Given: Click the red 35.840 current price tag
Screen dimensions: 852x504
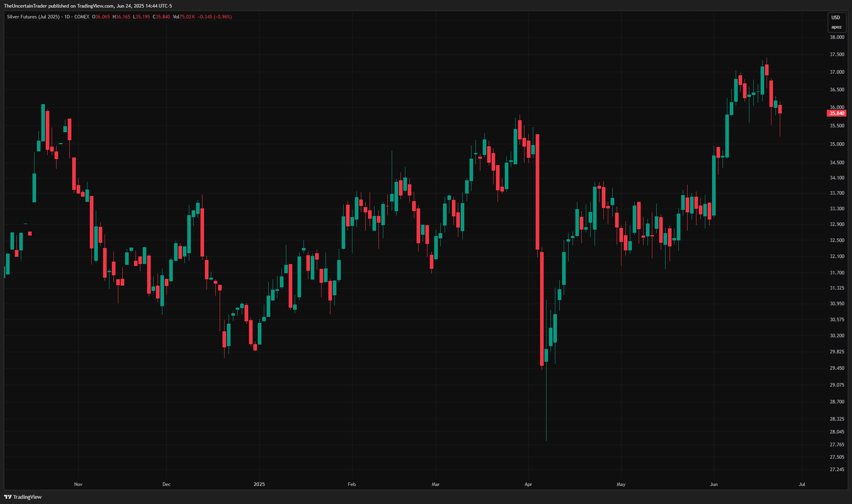Looking at the screenshot, I should (837, 113).
